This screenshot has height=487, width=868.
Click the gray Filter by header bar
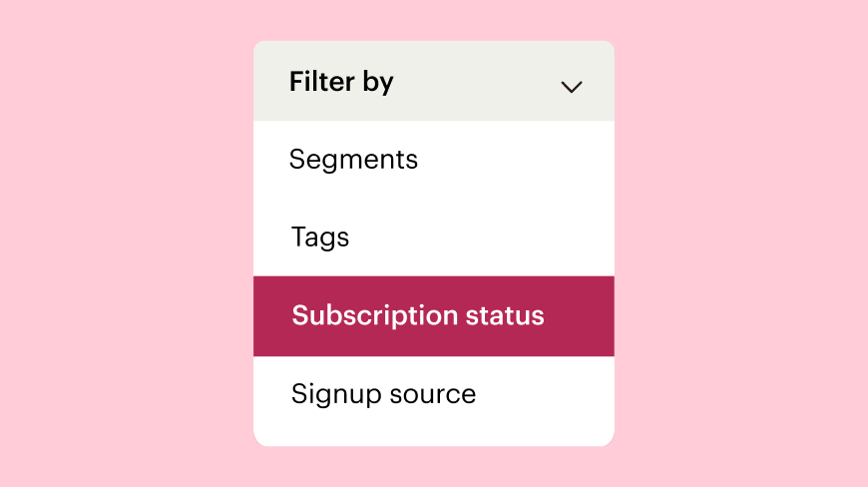pyautogui.click(x=433, y=81)
